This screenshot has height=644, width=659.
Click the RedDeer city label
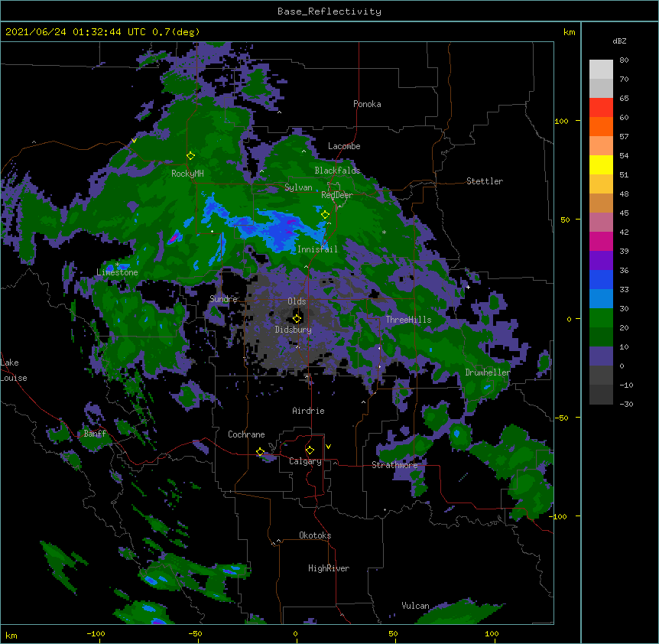tap(337, 195)
